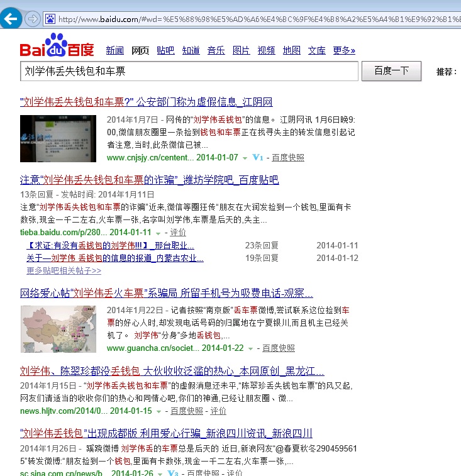461x476 pixels.
Task: Open result 刘学伟、陈翠珍都没丢钱包 黑龙江
Action: pyautogui.click(x=172, y=371)
